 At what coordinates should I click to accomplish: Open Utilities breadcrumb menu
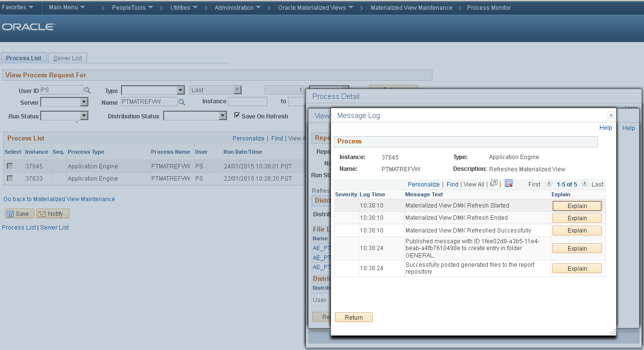(184, 8)
